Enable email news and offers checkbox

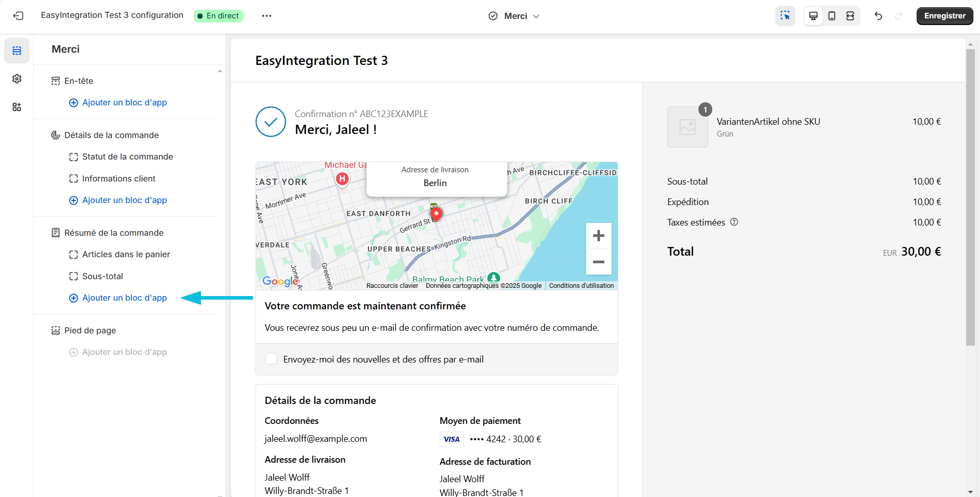[271, 359]
